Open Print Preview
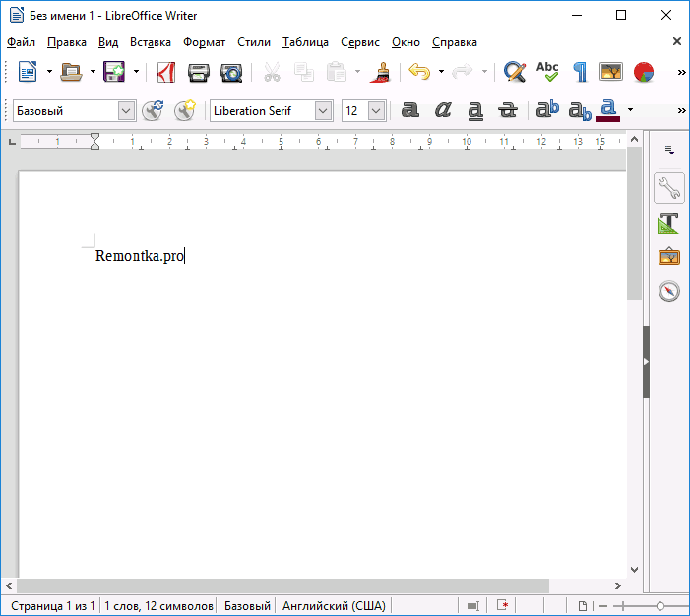 [231, 73]
